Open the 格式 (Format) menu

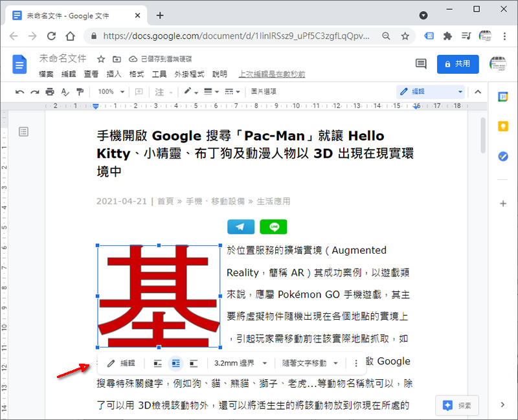137,74
